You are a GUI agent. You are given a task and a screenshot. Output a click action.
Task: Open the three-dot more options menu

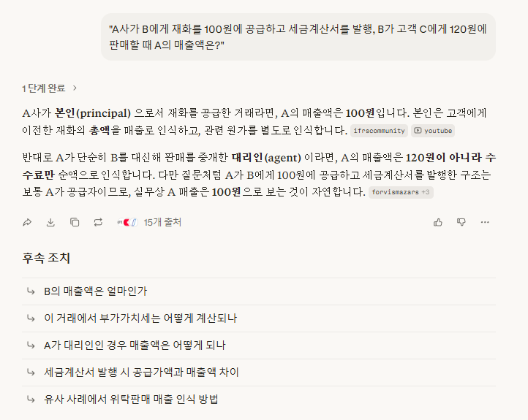point(485,222)
